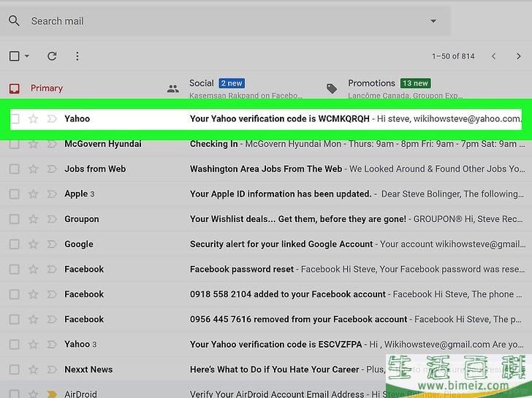Star the Google security alert email
This screenshot has width=532, height=398.
tap(33, 244)
